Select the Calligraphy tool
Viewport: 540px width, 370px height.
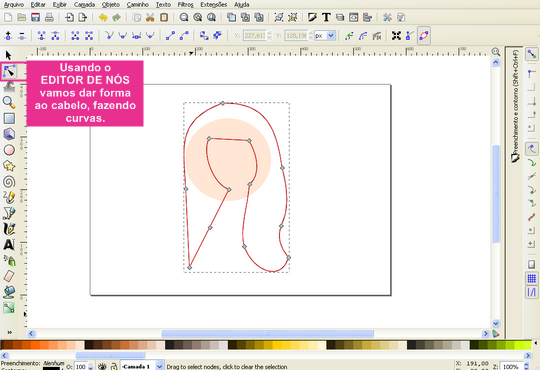pyautogui.click(x=9, y=229)
